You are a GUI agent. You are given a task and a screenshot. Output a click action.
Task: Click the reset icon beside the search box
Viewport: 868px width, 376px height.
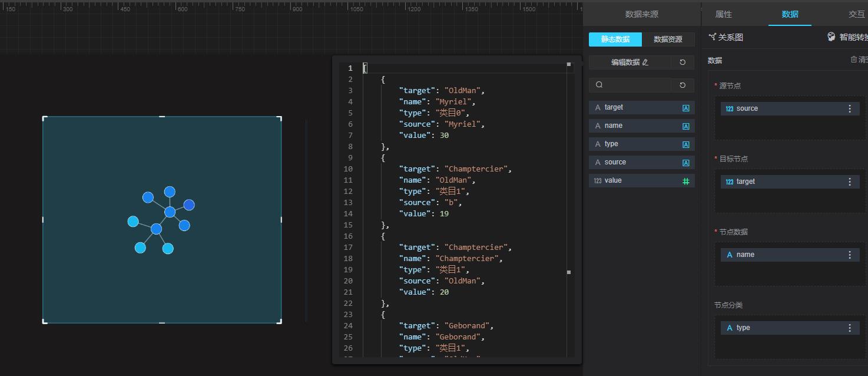[x=683, y=85]
